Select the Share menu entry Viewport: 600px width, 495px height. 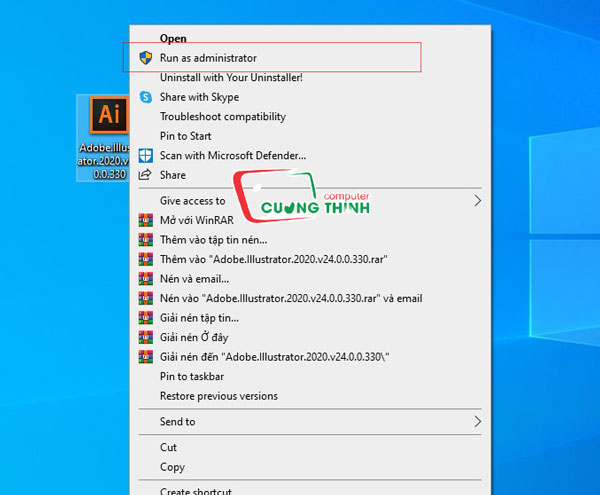pos(310,175)
